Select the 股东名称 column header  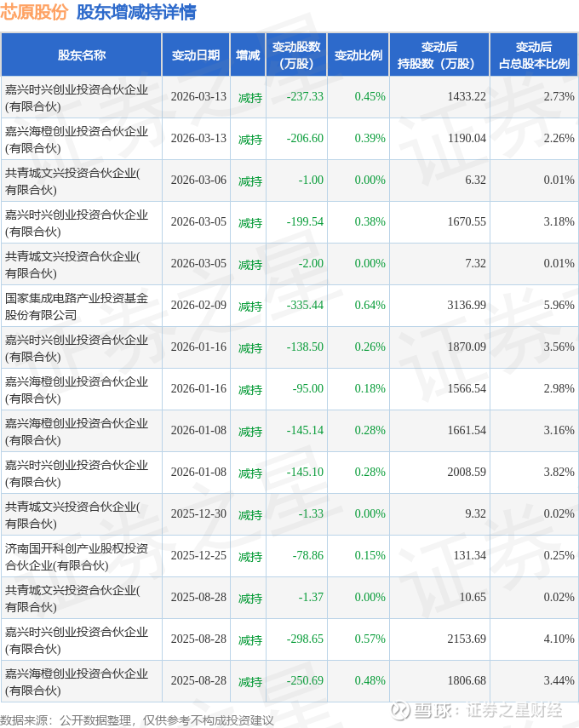pos(82,55)
